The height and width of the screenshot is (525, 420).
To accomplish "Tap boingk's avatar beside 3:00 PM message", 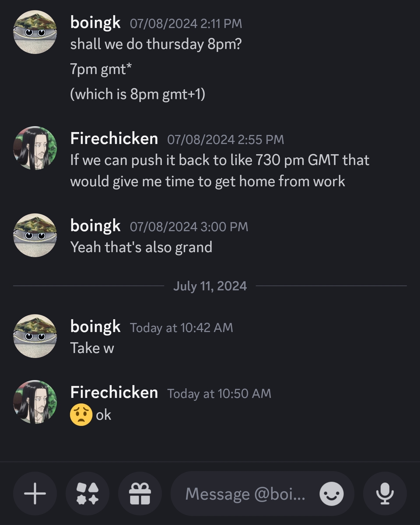I will pyautogui.click(x=35, y=235).
